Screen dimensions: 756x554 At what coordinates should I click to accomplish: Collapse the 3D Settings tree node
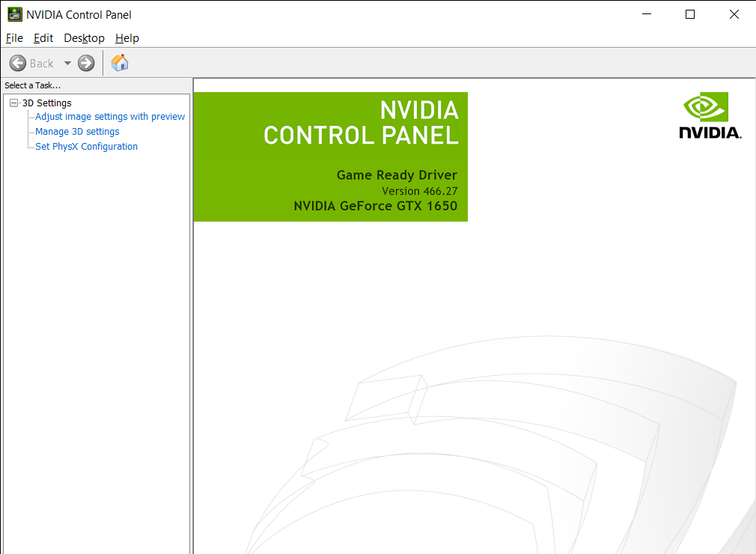point(14,103)
